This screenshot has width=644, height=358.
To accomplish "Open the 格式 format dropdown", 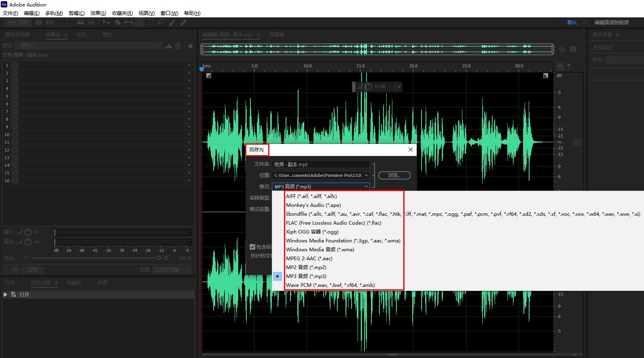I will pos(321,186).
